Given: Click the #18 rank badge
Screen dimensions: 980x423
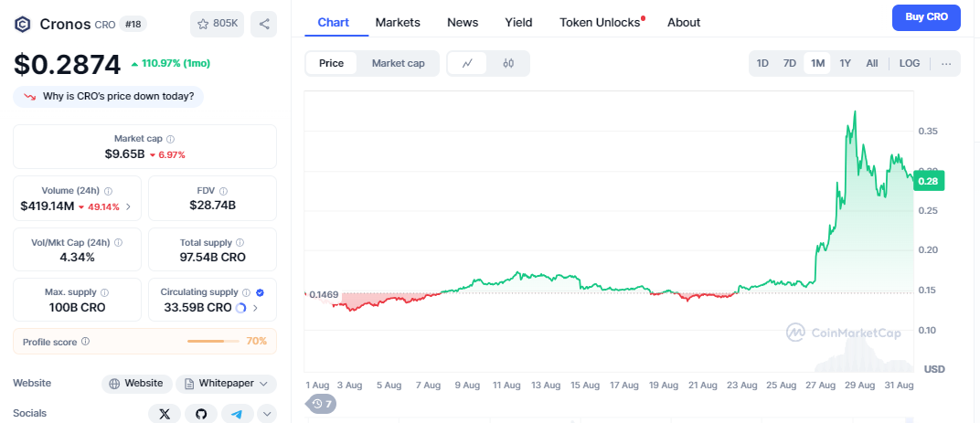Looking at the screenshot, I should (133, 25).
